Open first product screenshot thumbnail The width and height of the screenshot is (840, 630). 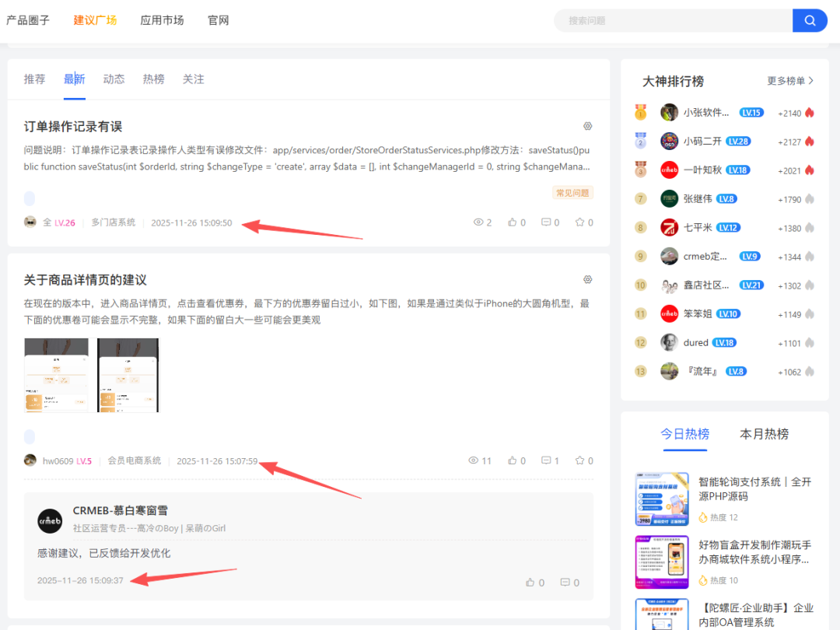(56, 375)
